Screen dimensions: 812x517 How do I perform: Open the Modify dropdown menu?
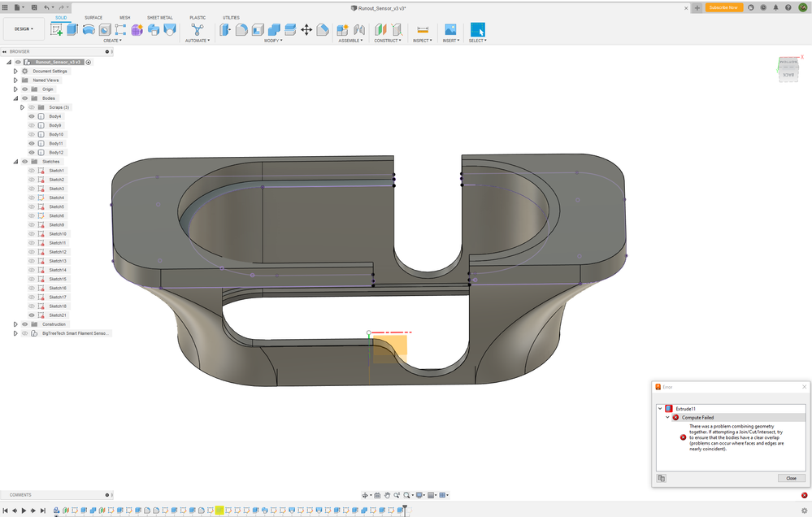pyautogui.click(x=273, y=41)
